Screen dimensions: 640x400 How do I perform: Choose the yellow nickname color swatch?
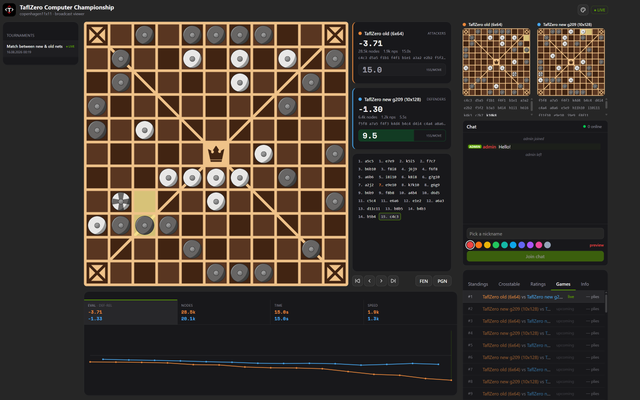click(487, 245)
